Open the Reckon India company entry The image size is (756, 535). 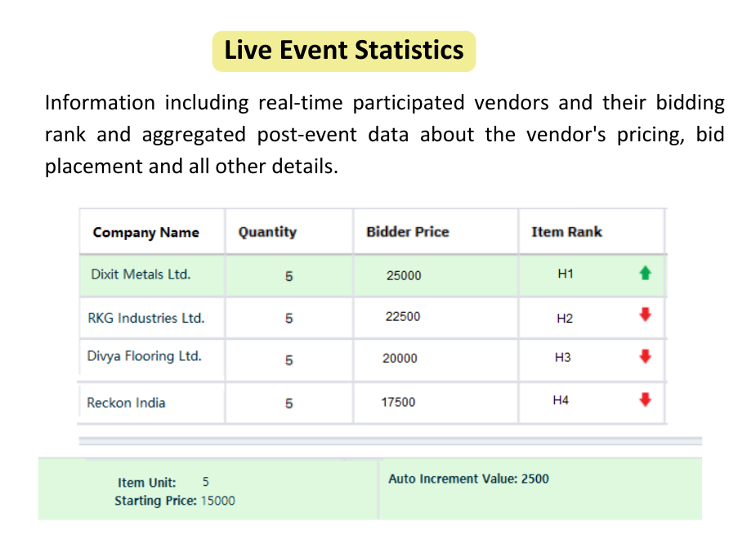click(x=126, y=403)
